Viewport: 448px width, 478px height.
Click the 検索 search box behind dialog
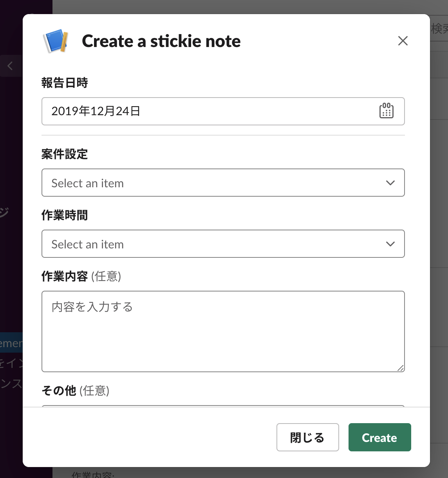[x=439, y=28]
